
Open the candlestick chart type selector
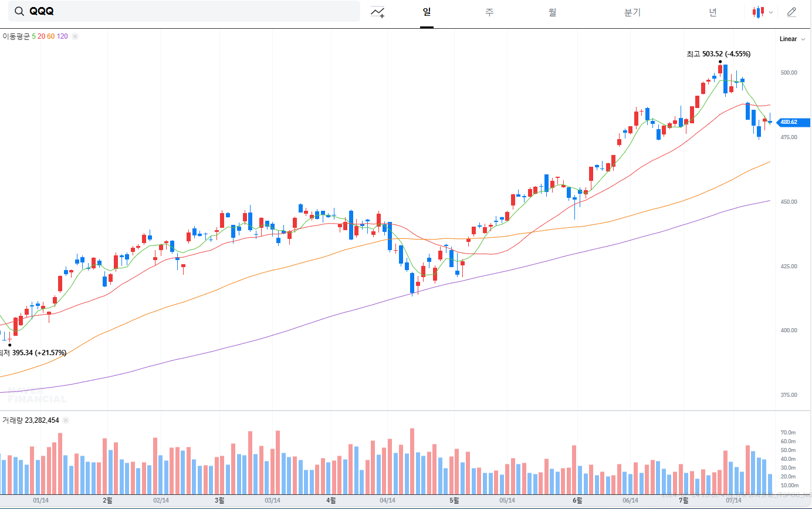click(759, 12)
